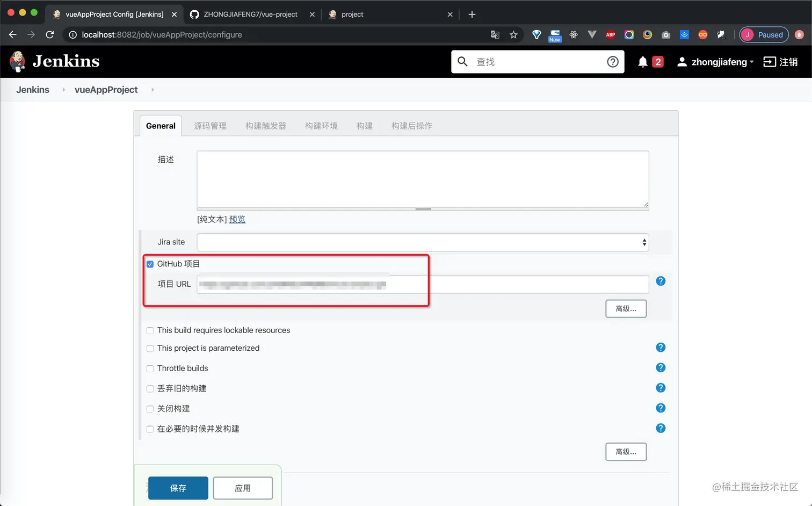
Task: Reload the page with the refresh icon
Action: [x=50, y=34]
